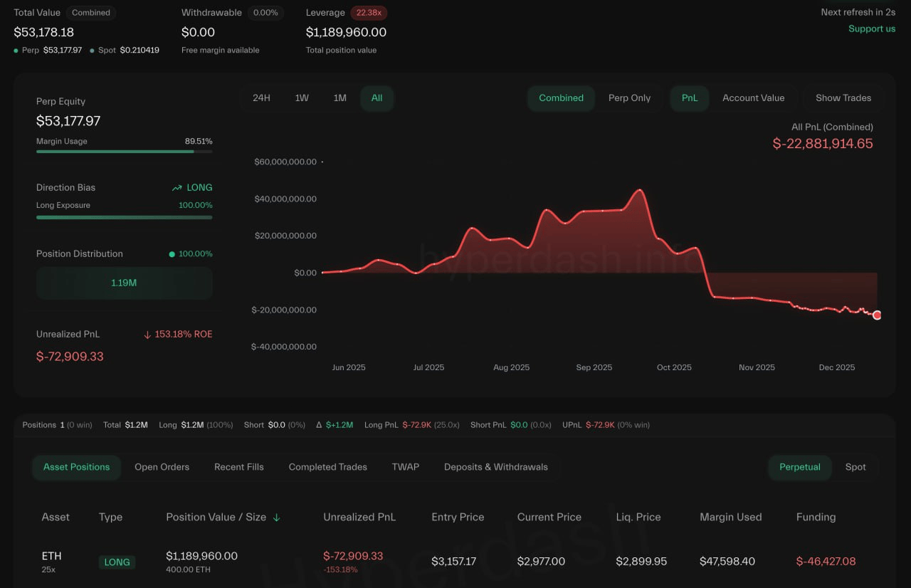The image size is (911, 588).
Task: Show the Account Value chart
Action: click(754, 98)
